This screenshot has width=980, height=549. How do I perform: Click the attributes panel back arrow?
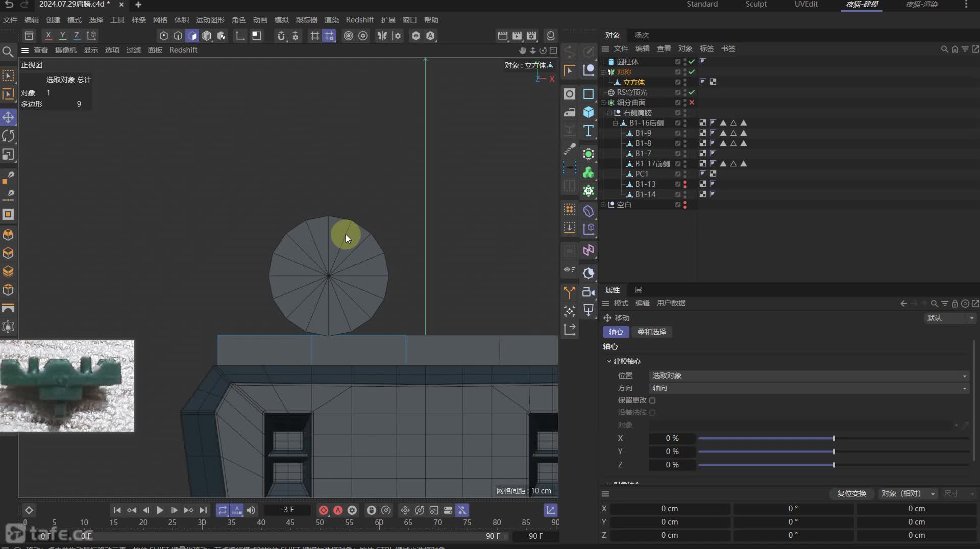pos(903,304)
